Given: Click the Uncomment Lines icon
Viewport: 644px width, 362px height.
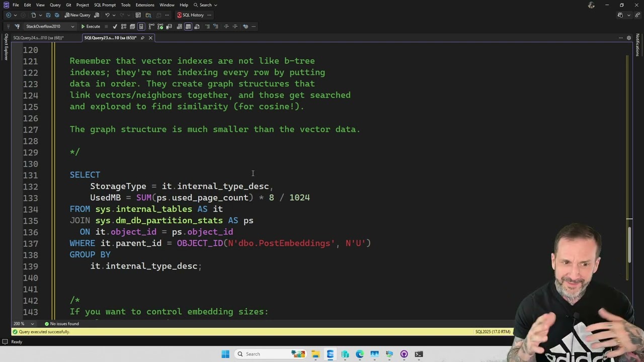Looking at the screenshot, I should pyautogui.click(x=215, y=26).
